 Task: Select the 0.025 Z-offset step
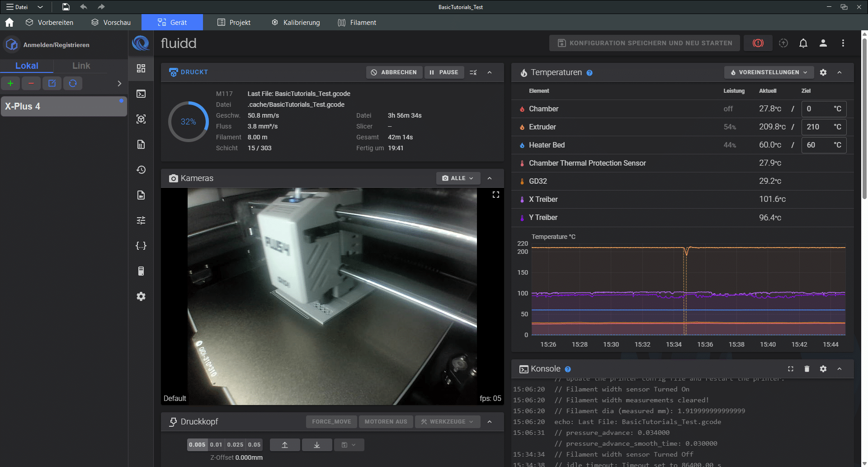[x=235, y=445]
